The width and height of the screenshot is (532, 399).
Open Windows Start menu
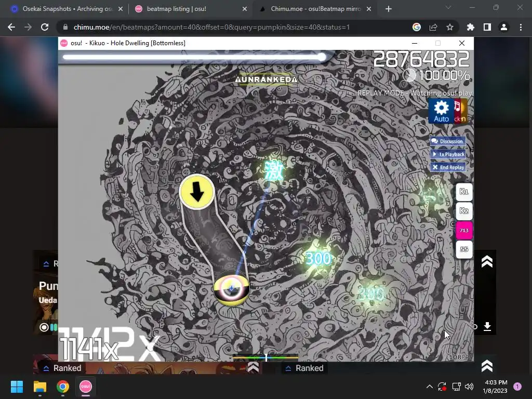[x=17, y=387]
